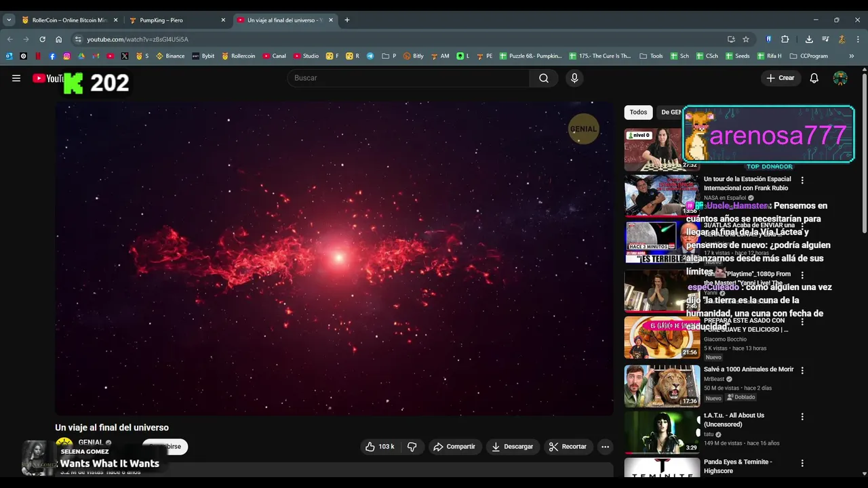Click the Recortar clip button

coord(568,447)
